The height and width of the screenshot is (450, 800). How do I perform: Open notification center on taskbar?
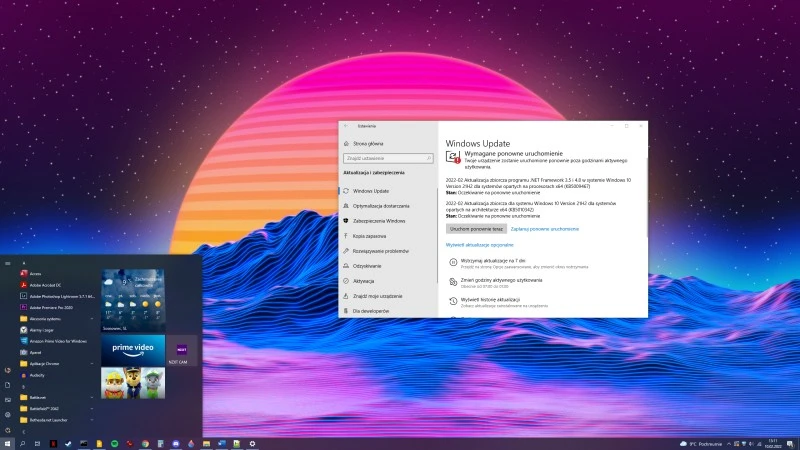[790, 444]
